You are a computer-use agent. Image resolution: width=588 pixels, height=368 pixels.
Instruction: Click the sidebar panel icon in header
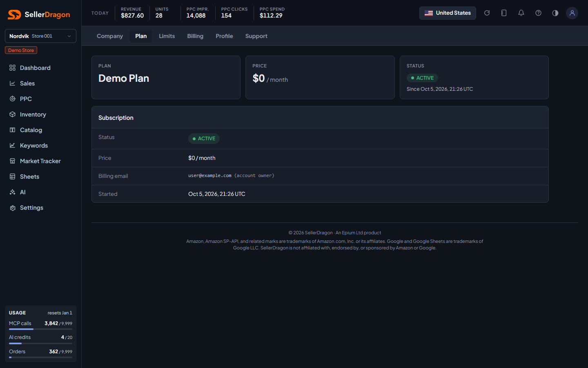point(504,13)
